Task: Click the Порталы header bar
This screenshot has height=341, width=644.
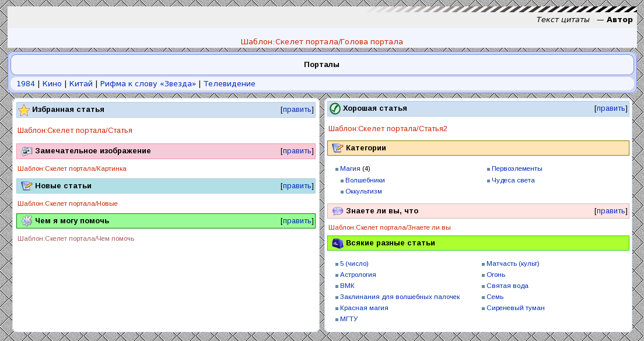Action: pos(322,65)
